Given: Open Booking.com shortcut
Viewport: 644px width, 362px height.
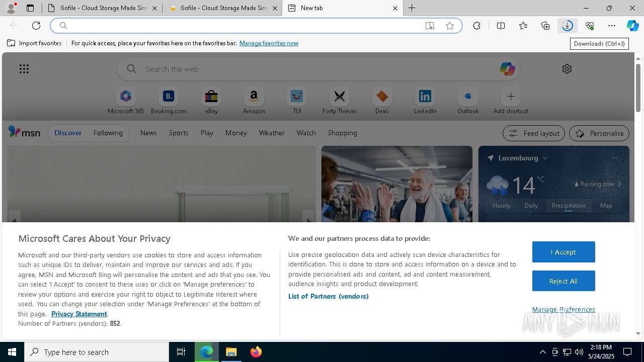Looking at the screenshot, I should (169, 101).
